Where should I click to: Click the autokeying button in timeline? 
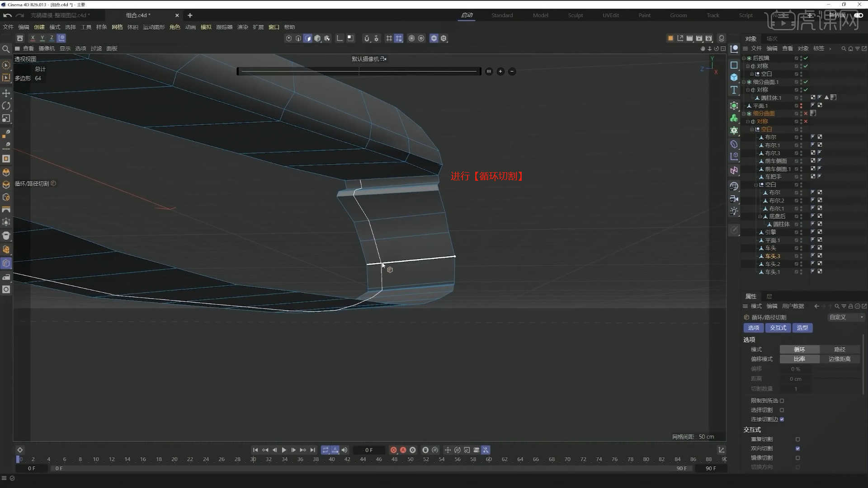pyautogui.click(x=403, y=450)
